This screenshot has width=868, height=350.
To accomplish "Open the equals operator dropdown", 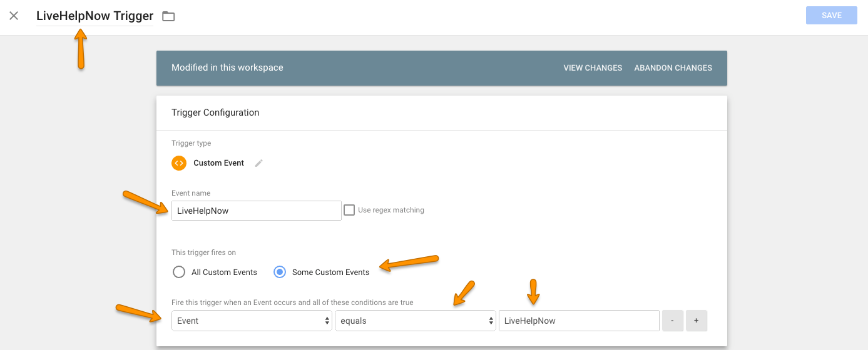I will coord(416,321).
